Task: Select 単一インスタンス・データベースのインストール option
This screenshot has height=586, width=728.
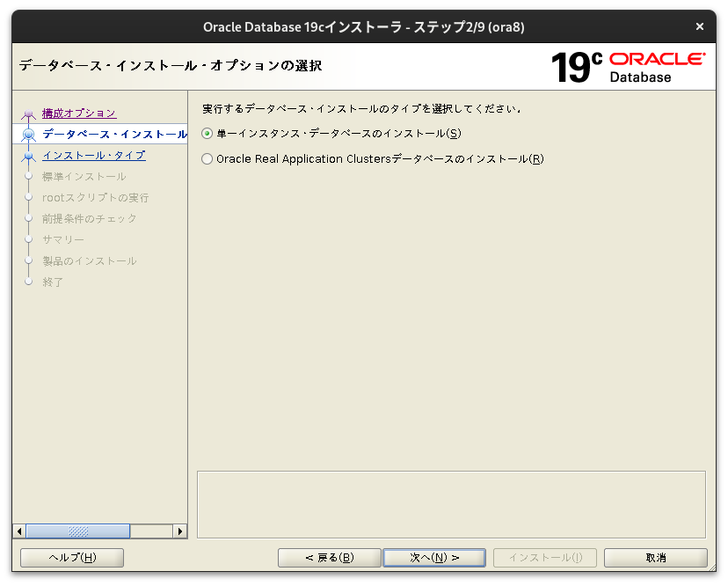Action: pos(206,133)
